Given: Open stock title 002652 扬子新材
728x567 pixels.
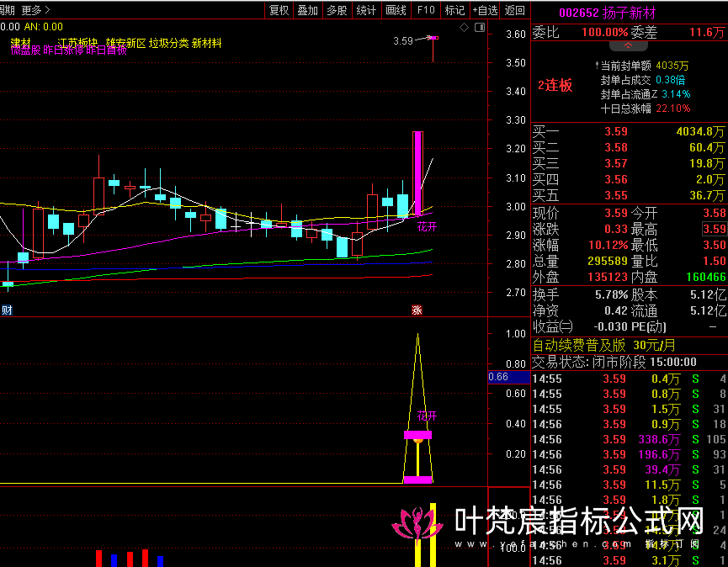Looking at the screenshot, I should pos(608,13).
